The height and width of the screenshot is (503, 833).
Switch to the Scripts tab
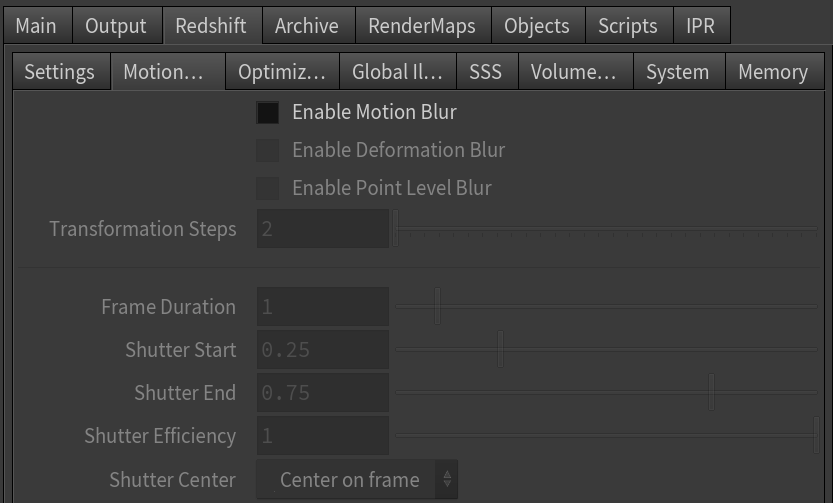(628, 25)
